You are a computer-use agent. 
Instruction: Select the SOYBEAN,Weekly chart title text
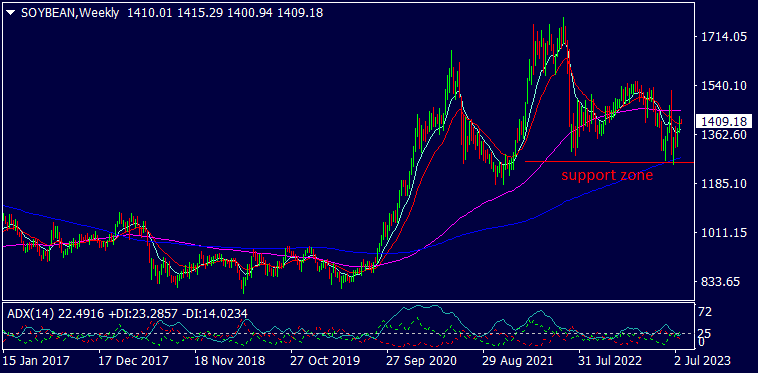[x=70, y=13]
